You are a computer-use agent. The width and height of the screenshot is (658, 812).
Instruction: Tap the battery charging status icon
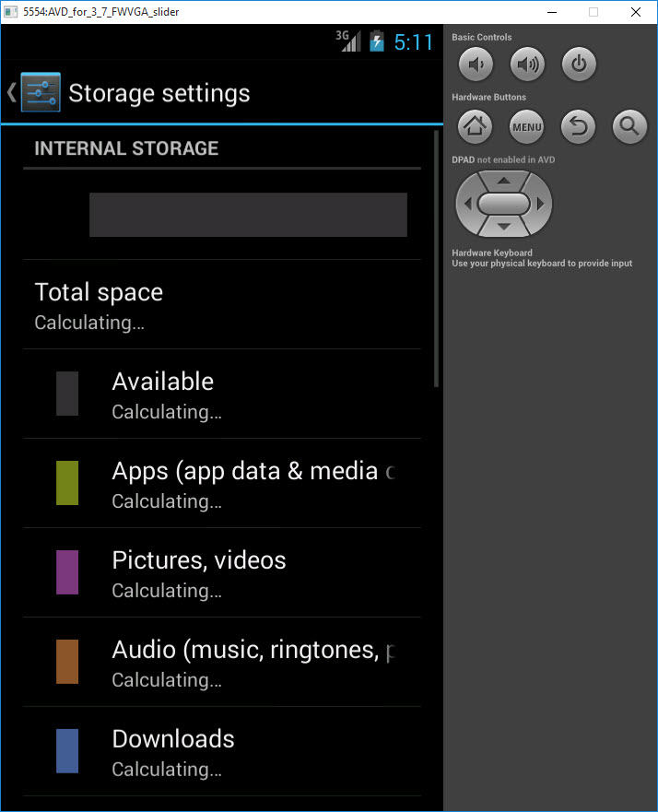(x=377, y=41)
